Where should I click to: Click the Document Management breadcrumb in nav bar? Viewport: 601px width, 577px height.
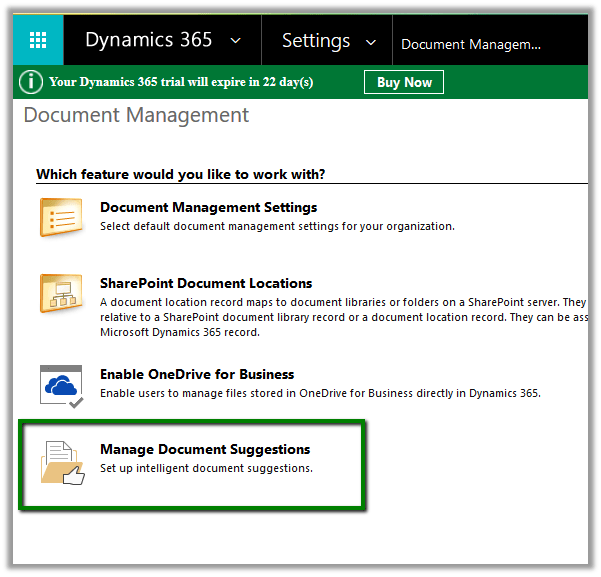point(471,44)
